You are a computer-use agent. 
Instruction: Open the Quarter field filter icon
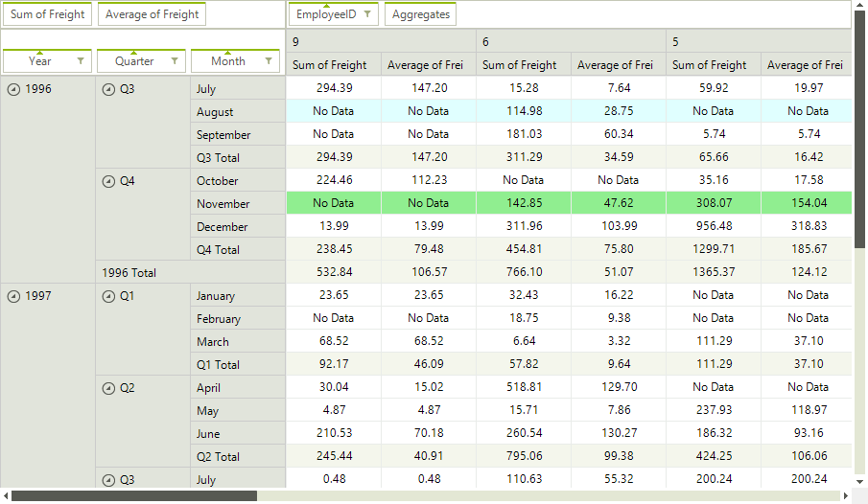(175, 61)
